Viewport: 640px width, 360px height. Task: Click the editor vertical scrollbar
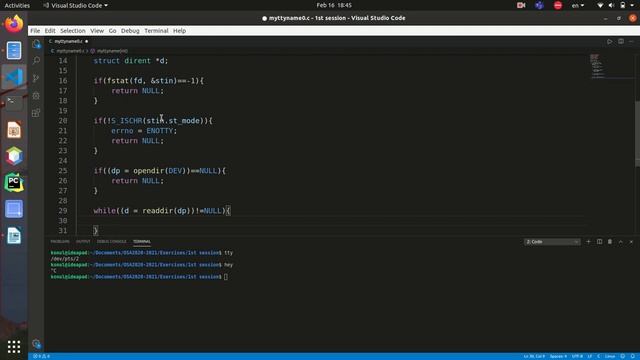click(x=638, y=134)
